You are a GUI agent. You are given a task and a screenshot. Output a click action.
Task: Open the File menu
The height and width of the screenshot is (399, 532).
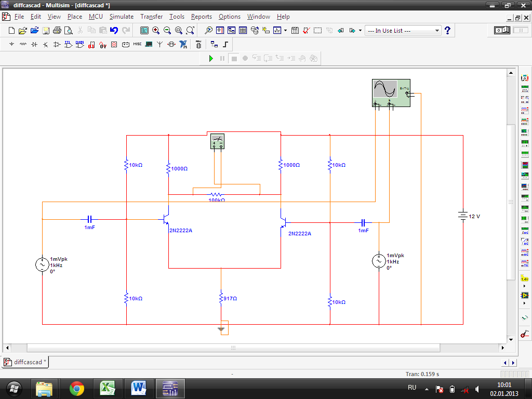(x=19, y=17)
